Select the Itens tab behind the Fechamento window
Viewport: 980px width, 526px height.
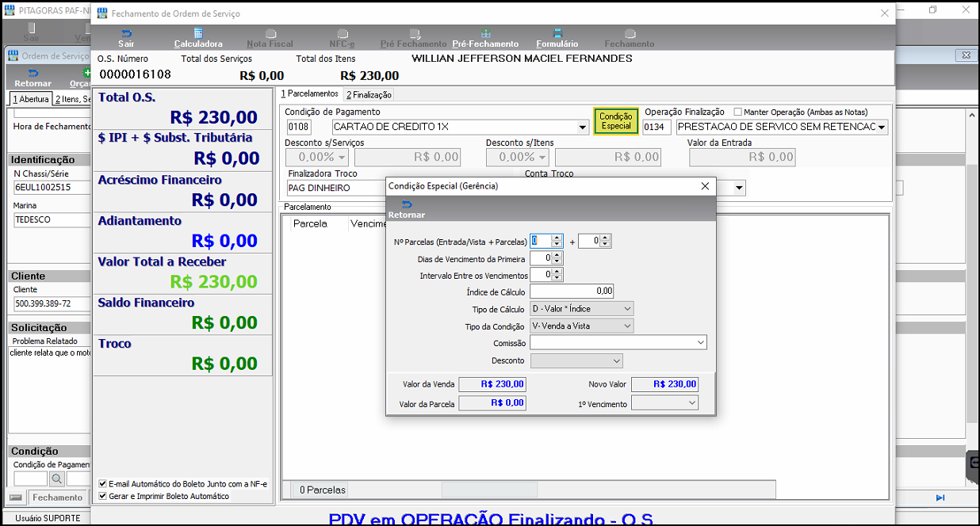click(72, 99)
